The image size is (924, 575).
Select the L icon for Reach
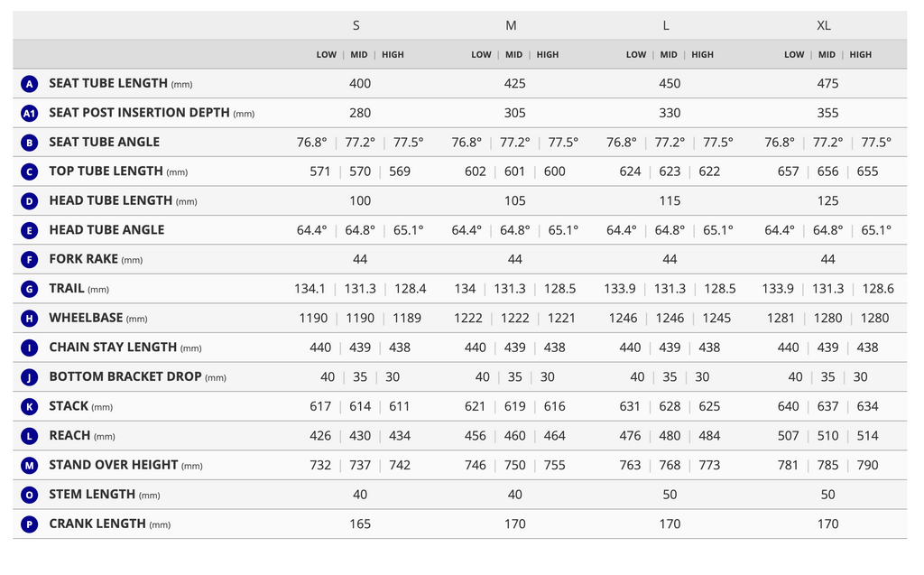point(29,436)
